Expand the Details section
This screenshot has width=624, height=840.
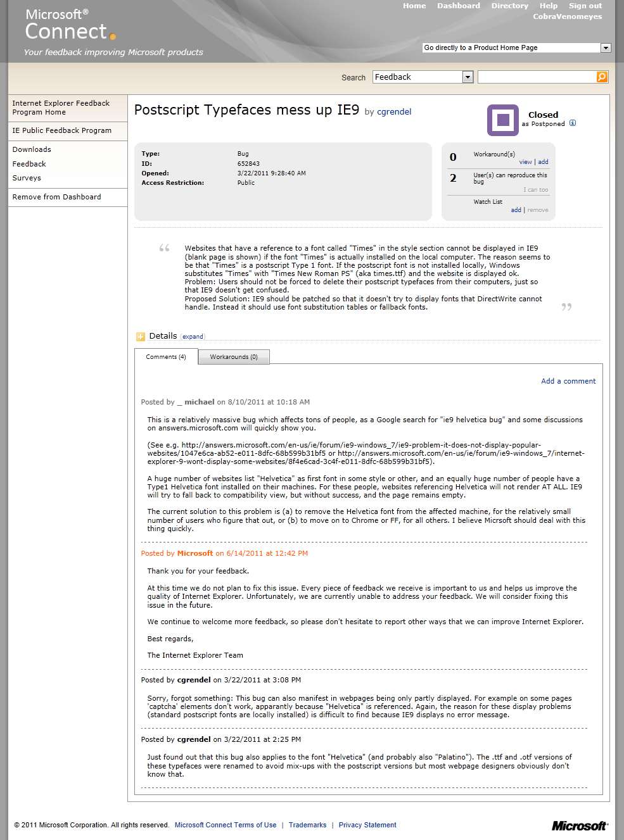point(193,337)
